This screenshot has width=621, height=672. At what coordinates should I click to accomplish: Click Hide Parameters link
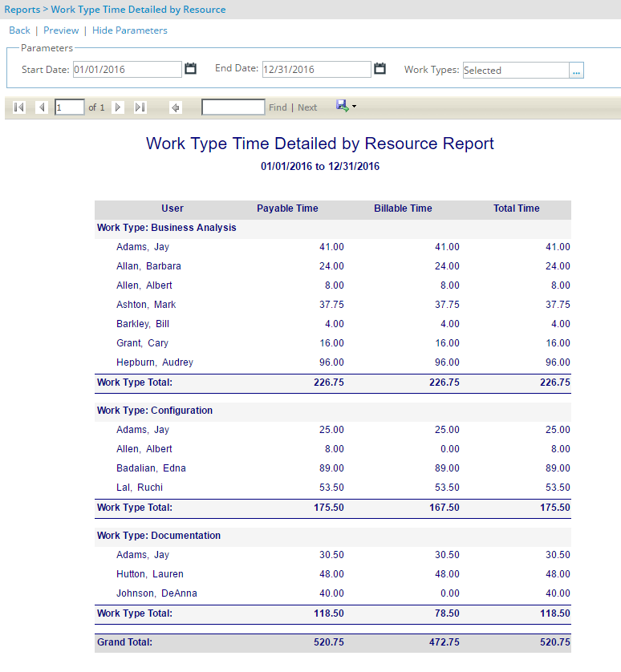coord(129,30)
